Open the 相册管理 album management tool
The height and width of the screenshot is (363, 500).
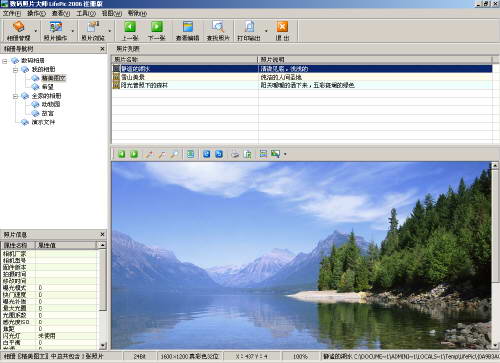point(18,31)
